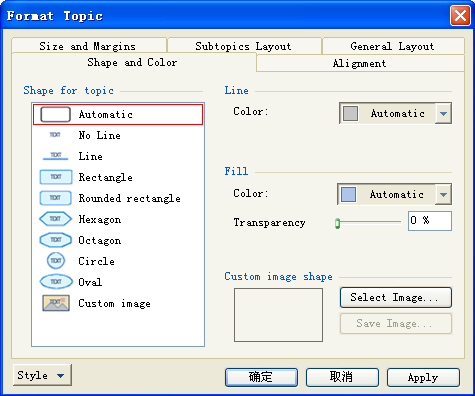This screenshot has width=475, height=396.
Task: Click the Apply button
Action: [x=423, y=377]
